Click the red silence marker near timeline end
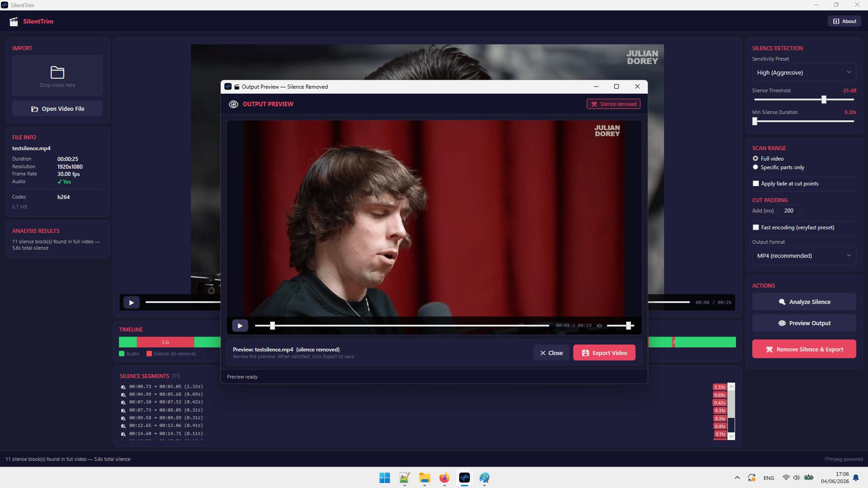Viewport: 868px width, 488px height. coord(674,342)
